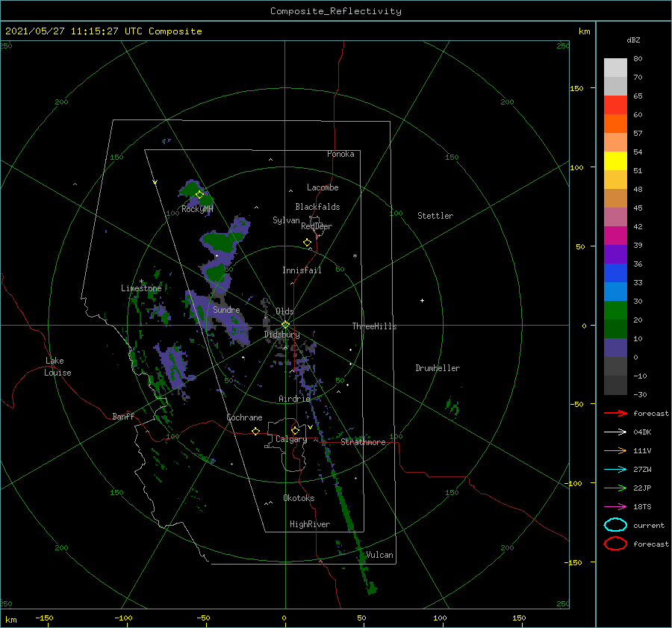The width and height of the screenshot is (672, 628).
Task: Click the Calgary city label
Action: click(291, 439)
